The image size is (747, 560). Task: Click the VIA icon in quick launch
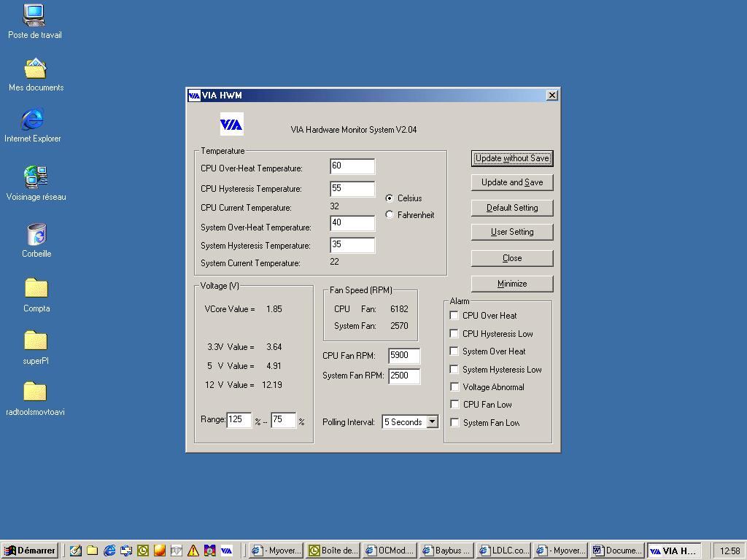point(227,551)
